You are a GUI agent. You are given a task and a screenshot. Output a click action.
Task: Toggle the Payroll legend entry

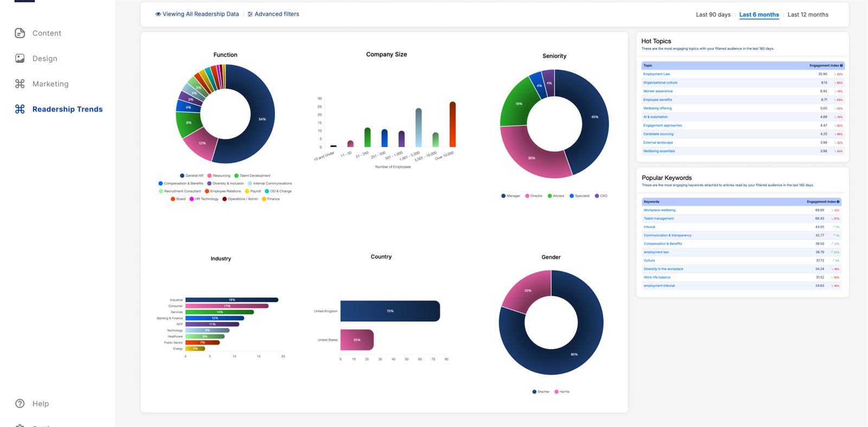(253, 191)
